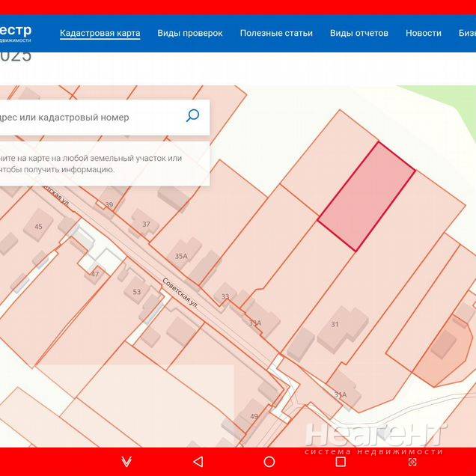The height and width of the screenshot is (476, 476).
Task: Select building 49 near bottom of map
Action: pos(254,416)
